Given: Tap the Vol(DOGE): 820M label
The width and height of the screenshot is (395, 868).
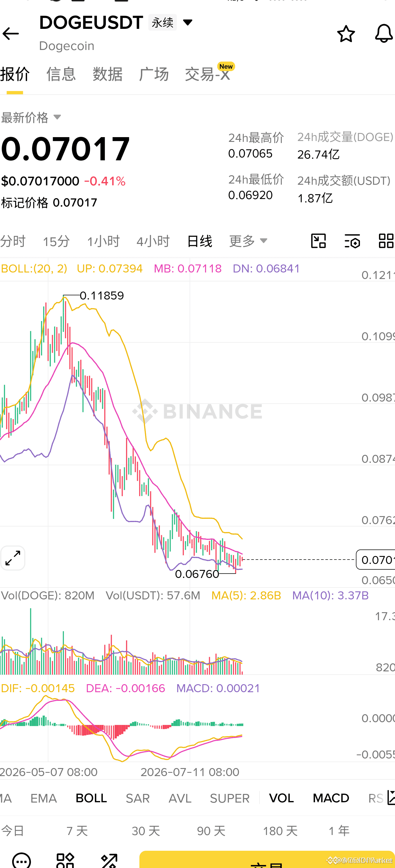Looking at the screenshot, I should point(48,596).
